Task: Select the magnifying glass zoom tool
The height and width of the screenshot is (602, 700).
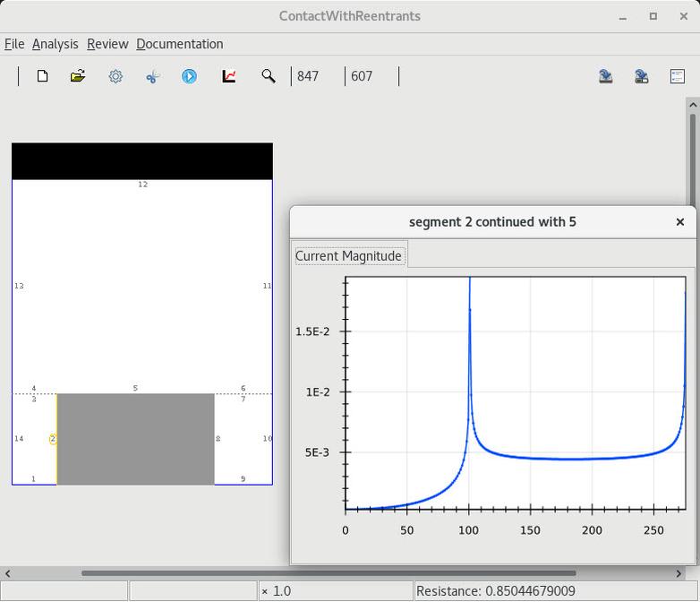Action: click(x=268, y=76)
